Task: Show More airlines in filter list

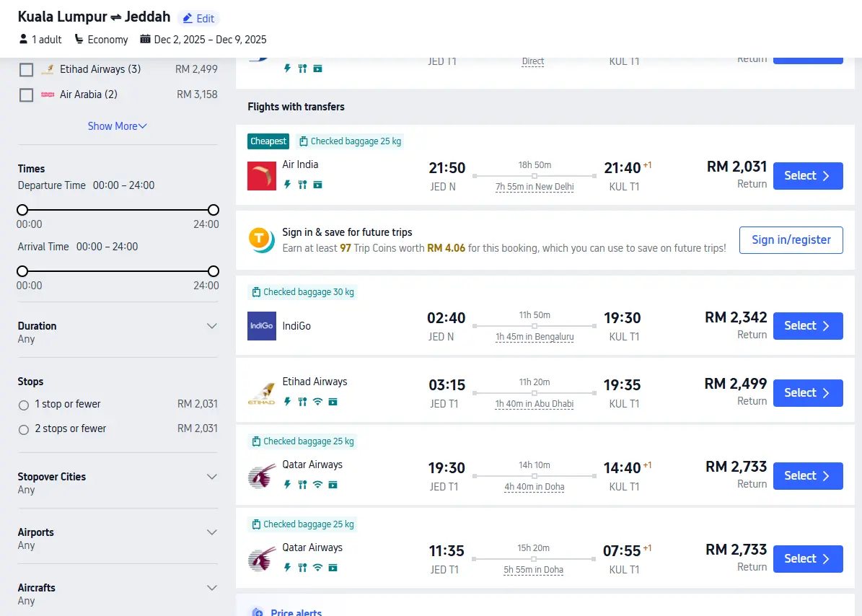Action: pyautogui.click(x=117, y=126)
